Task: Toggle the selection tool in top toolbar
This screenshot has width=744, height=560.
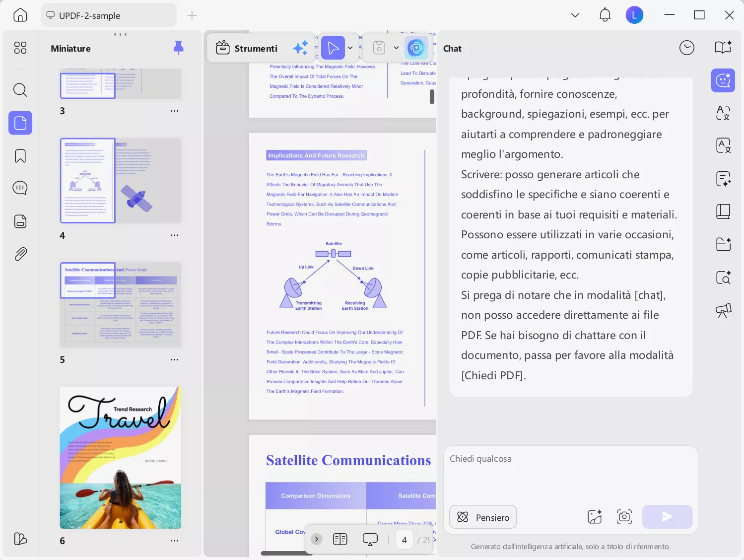Action: coord(333,48)
